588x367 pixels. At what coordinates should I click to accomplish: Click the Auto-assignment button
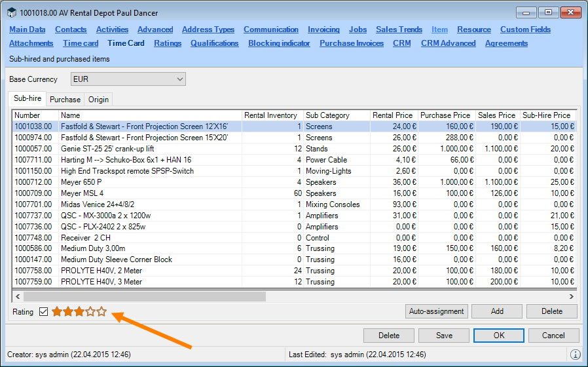436,311
